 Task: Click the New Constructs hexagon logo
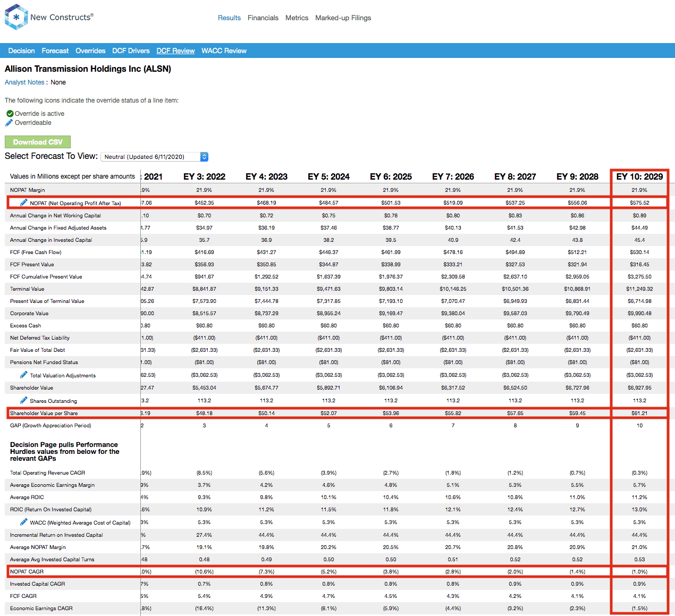click(x=16, y=17)
